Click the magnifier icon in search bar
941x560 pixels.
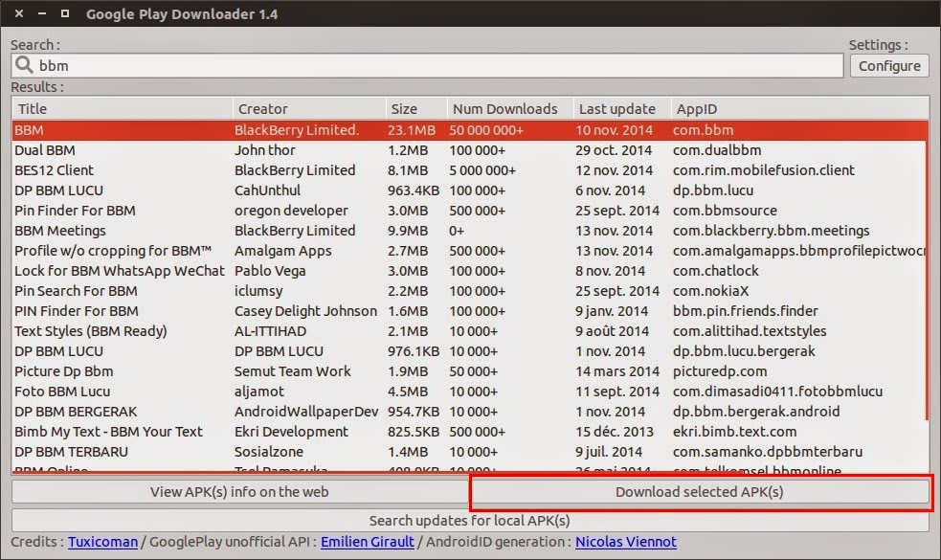click(x=24, y=65)
